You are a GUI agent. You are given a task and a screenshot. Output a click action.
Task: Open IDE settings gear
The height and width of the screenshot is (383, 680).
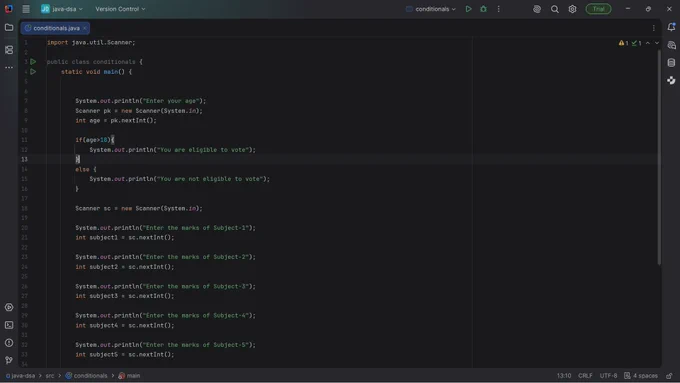572,9
